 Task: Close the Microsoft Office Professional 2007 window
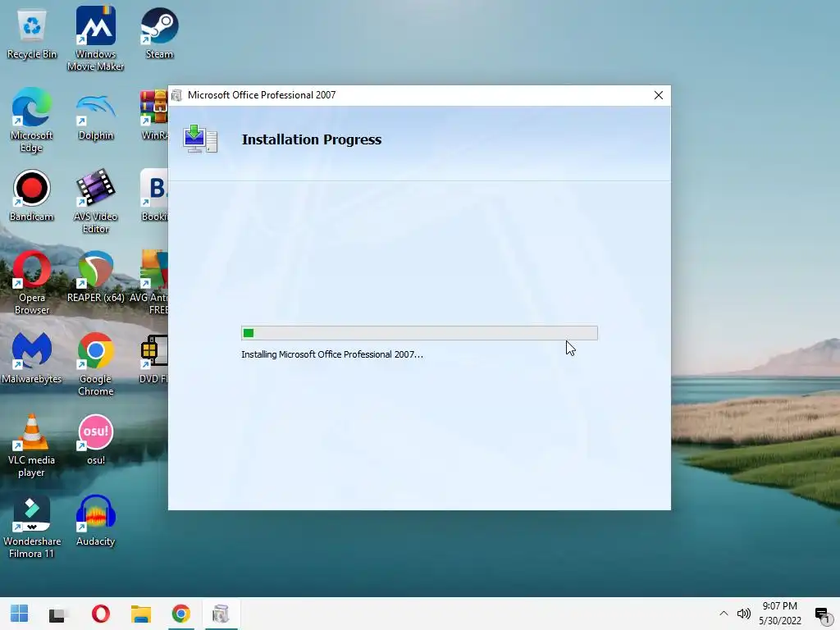[x=659, y=95]
